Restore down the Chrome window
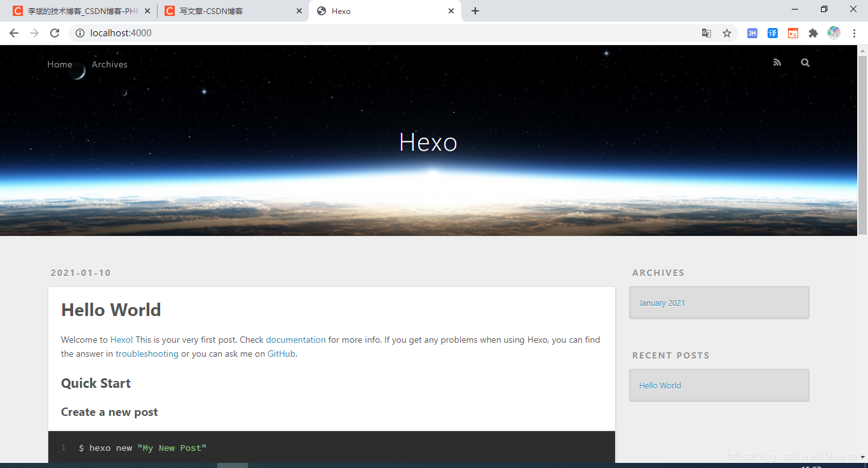This screenshot has width=868, height=468. [x=824, y=9]
